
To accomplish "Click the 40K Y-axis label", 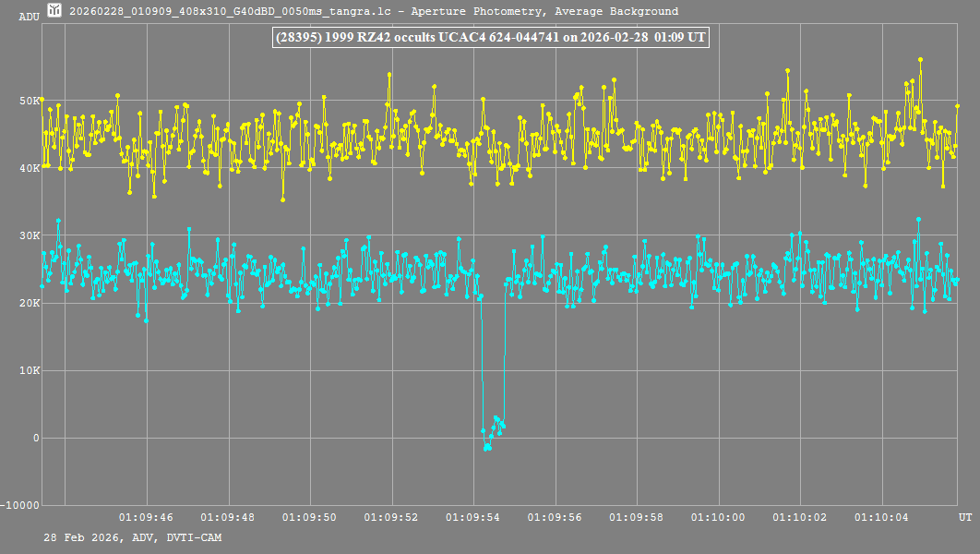I will tap(30, 168).
